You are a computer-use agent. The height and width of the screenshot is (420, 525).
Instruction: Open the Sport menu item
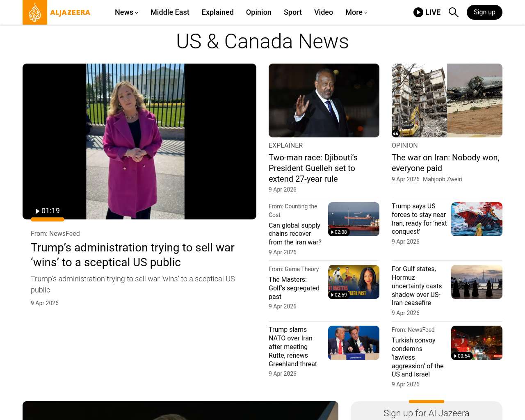pos(292,12)
